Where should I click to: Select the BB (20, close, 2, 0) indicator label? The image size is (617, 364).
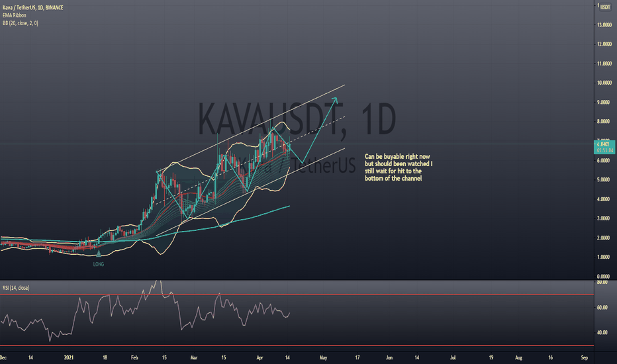tap(21, 23)
